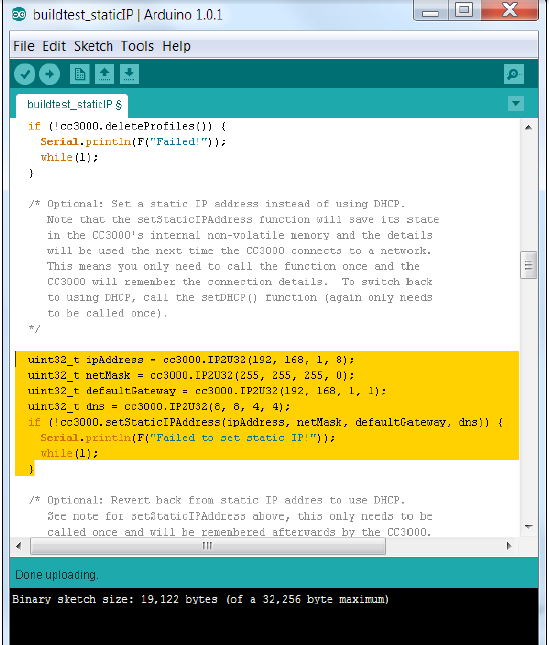Select the buildtest_staticIP tab
This screenshot has height=645, width=549.
click(74, 105)
